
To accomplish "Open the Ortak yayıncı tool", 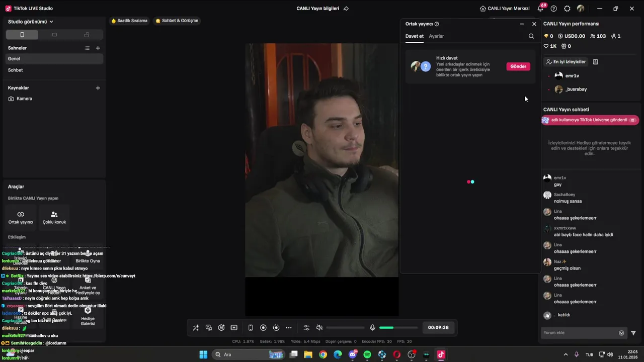I will pos(21,218).
